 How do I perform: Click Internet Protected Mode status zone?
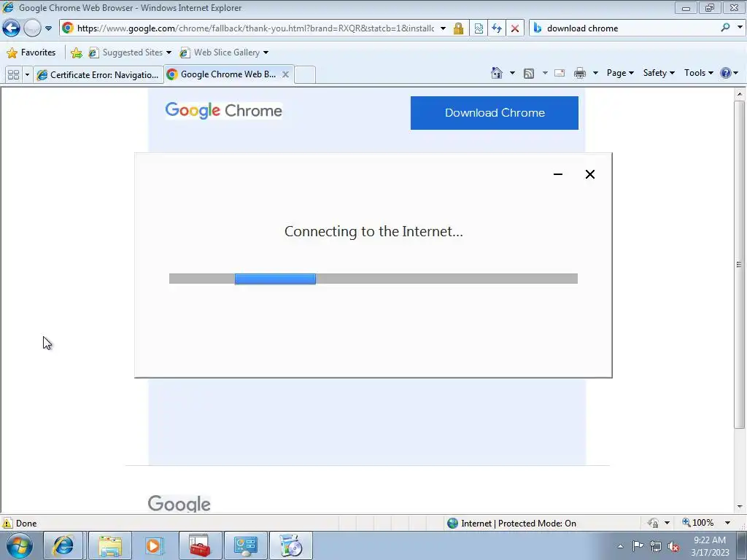click(x=511, y=524)
